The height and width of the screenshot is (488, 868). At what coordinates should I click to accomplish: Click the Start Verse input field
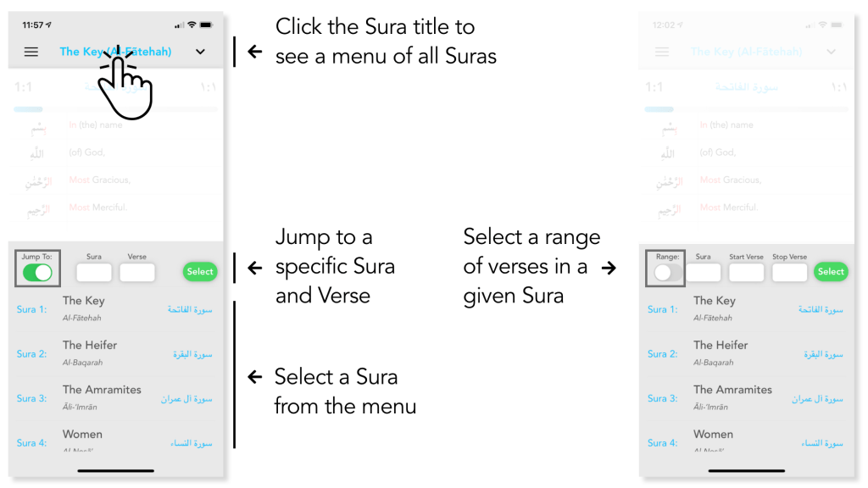[746, 272]
